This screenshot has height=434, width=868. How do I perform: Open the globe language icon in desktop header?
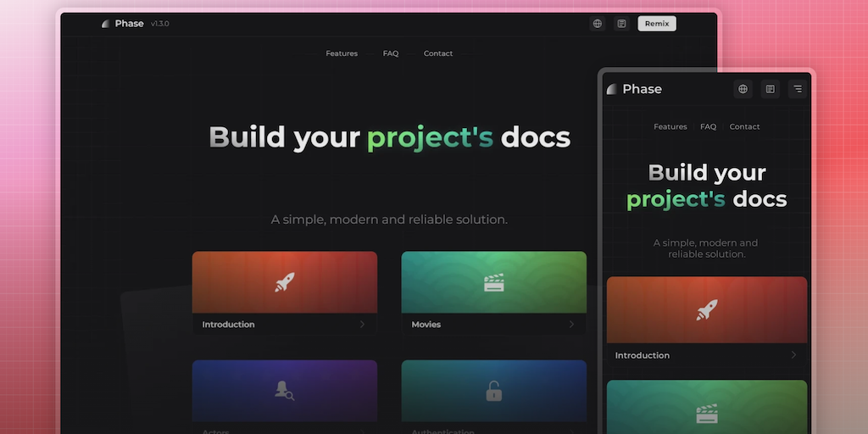pos(598,23)
